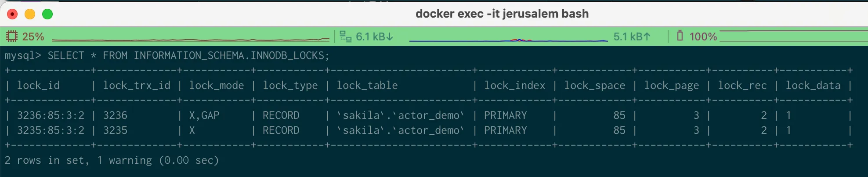Screen dimensions: 868x177
Task: Click the 100% battery level reading
Action: click(703, 37)
